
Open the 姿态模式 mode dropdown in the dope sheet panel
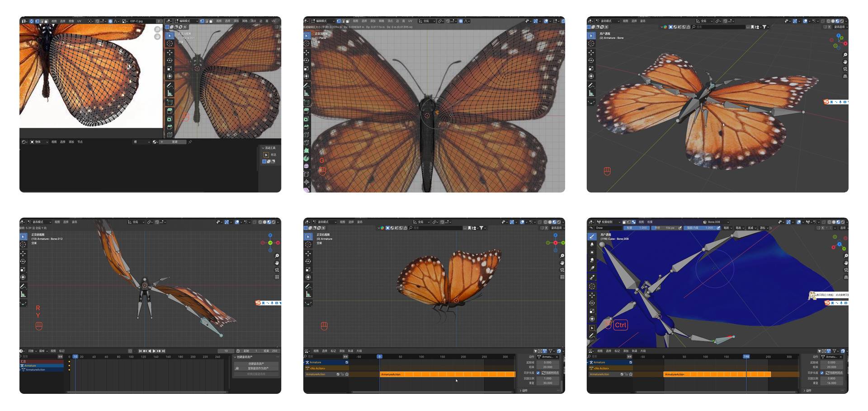point(40,222)
